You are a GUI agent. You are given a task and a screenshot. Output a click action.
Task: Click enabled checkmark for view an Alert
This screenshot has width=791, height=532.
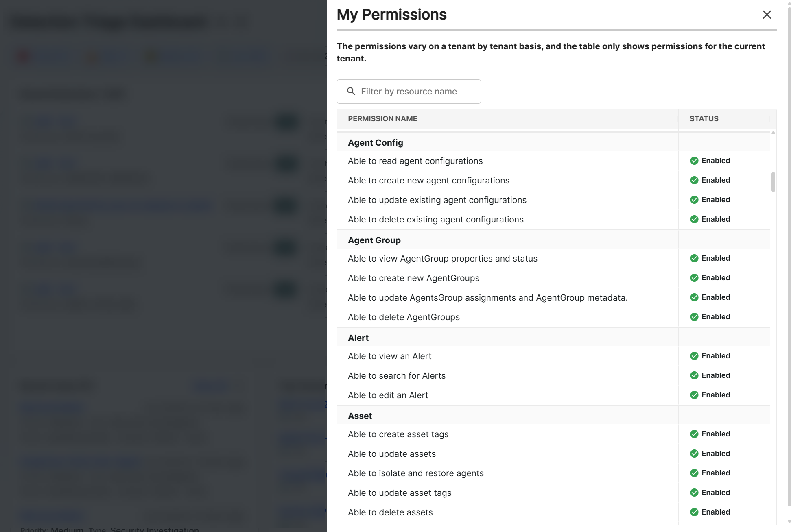(x=694, y=356)
